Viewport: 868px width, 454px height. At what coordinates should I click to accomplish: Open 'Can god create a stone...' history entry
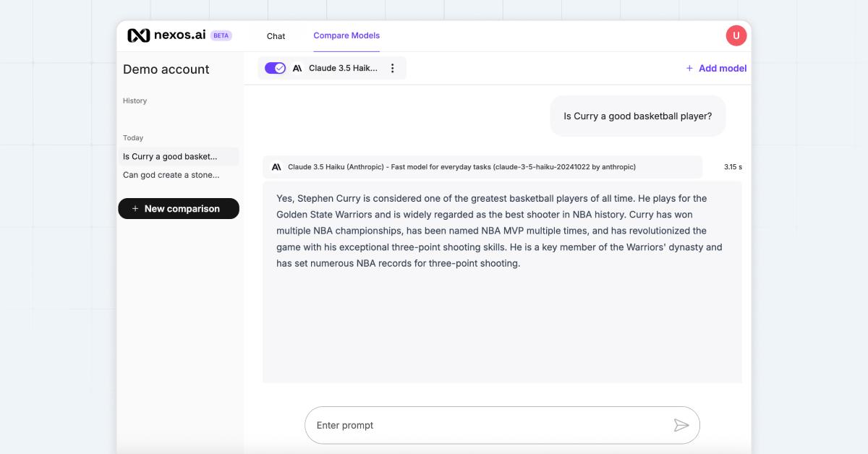click(x=171, y=175)
